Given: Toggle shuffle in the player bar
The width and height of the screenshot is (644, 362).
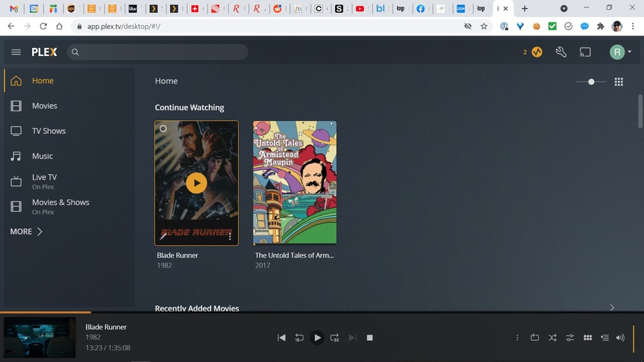Looking at the screenshot, I should pyautogui.click(x=552, y=337).
